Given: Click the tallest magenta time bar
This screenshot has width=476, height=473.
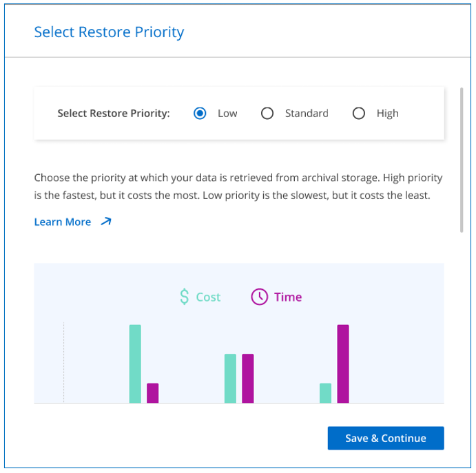Looking at the screenshot, I should click(x=343, y=364).
